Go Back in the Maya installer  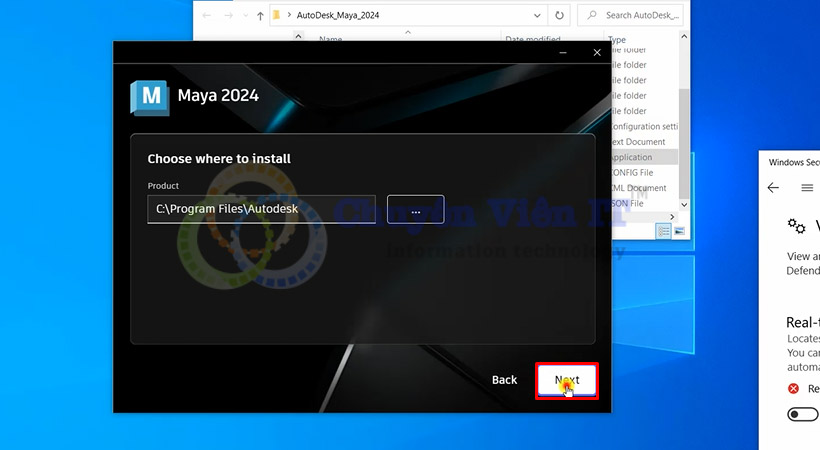[504, 380]
